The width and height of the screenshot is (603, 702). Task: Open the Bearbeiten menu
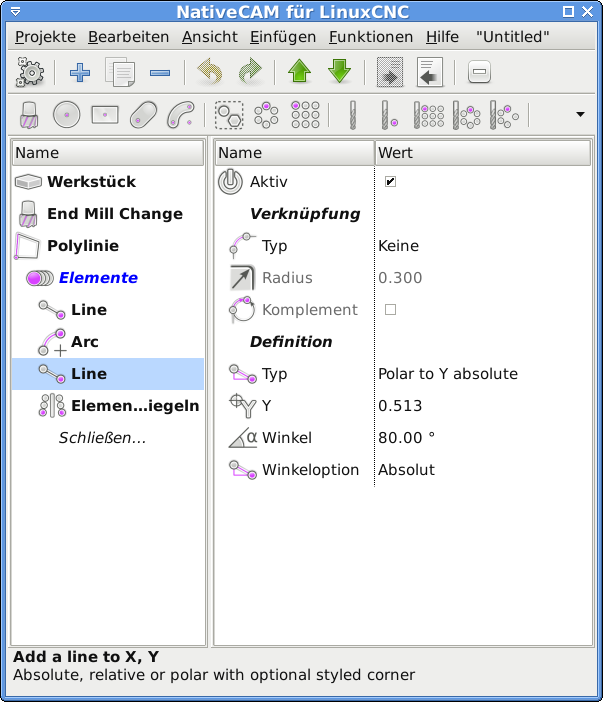(128, 37)
